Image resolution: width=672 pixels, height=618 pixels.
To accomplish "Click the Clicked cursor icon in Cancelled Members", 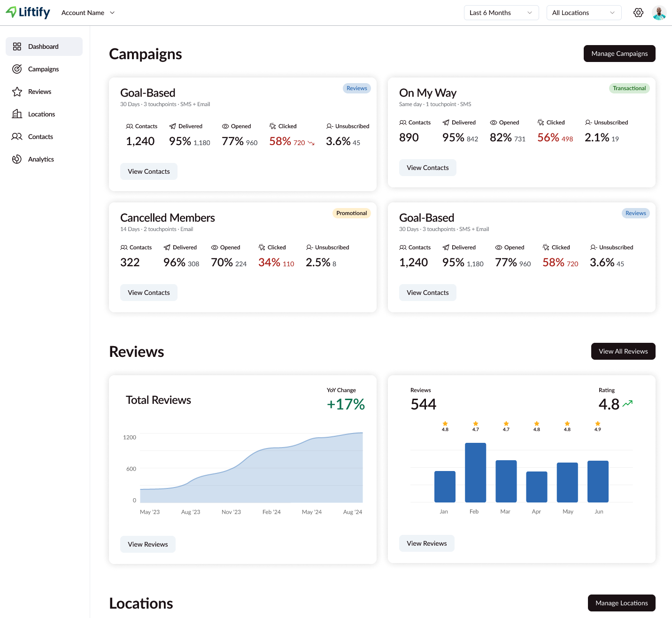I will [262, 247].
